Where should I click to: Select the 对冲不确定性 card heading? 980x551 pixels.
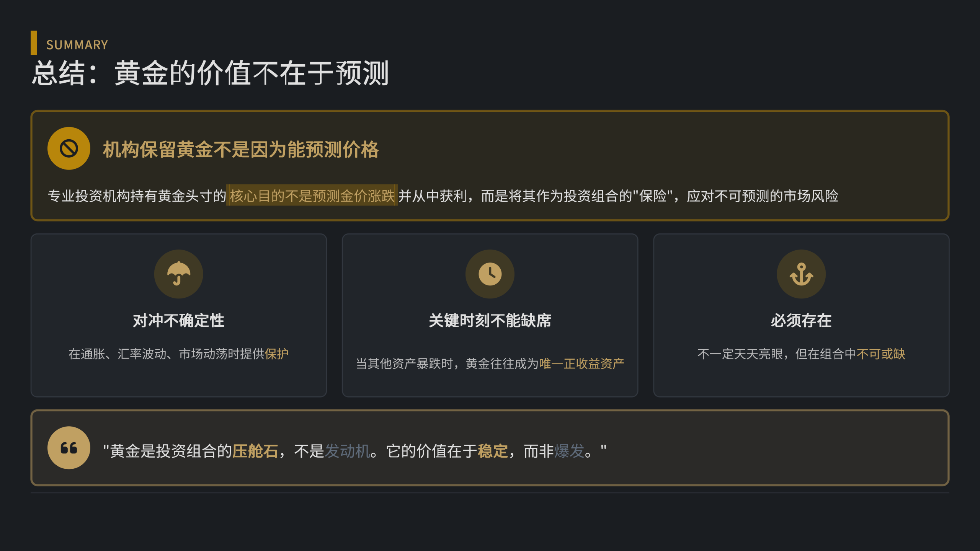178,321
